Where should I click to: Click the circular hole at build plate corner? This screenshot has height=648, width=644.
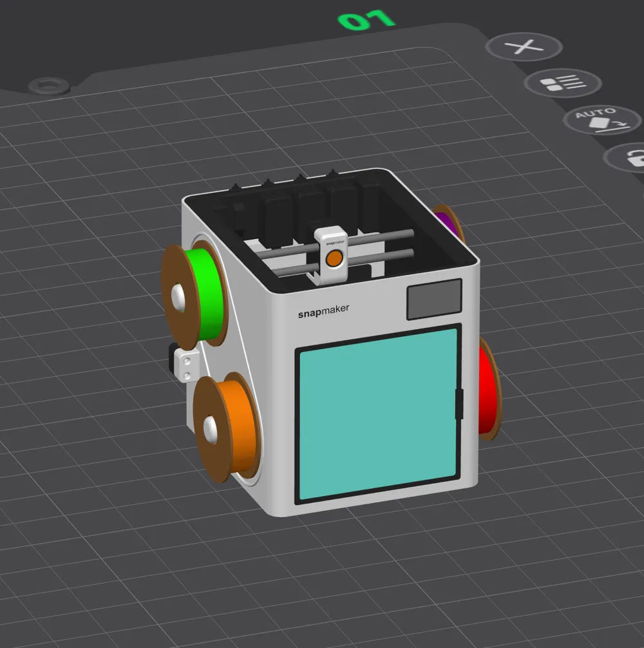point(49,86)
